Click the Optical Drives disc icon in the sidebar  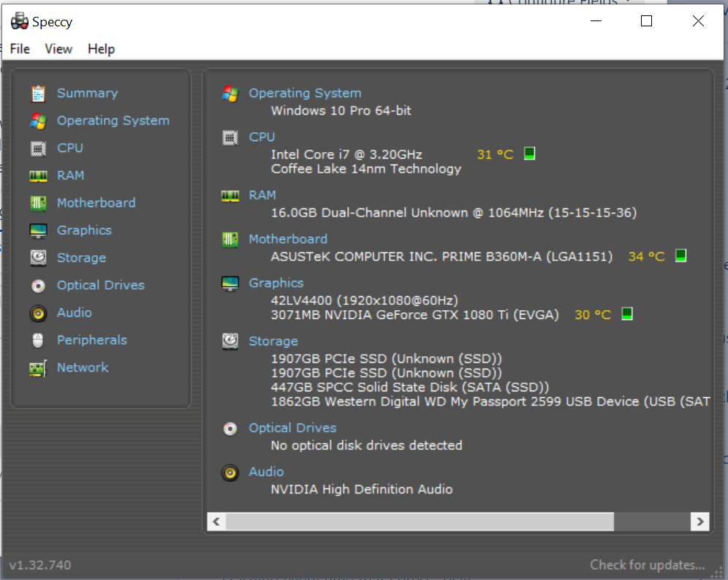tap(38, 285)
